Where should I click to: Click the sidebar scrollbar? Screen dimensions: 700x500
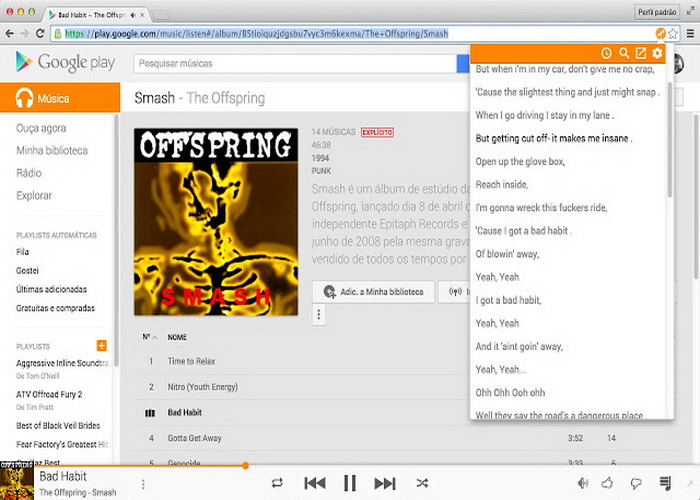(117, 241)
